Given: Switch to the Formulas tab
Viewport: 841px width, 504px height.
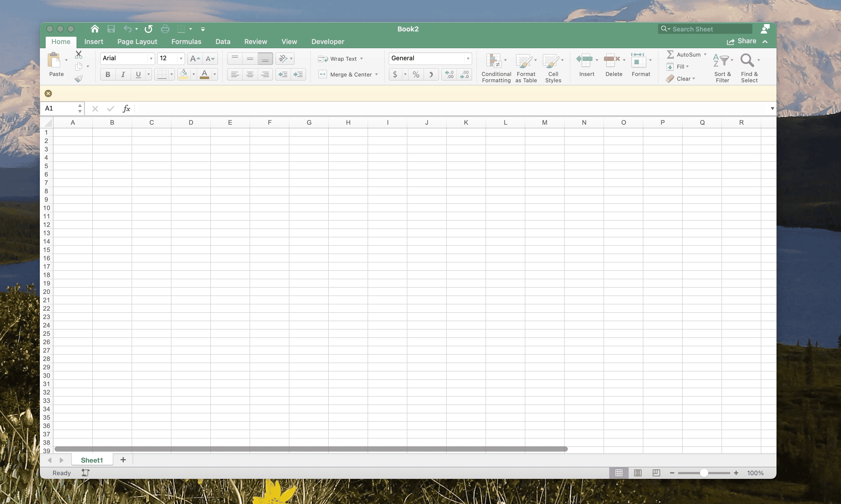Looking at the screenshot, I should click(186, 41).
